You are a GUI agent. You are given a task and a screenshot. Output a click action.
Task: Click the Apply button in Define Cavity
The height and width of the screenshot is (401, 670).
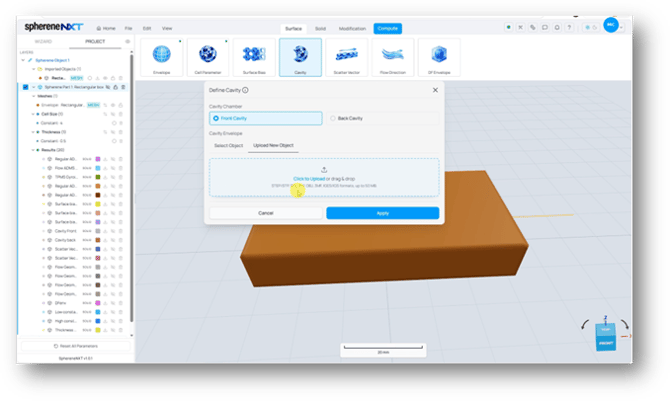tap(383, 213)
